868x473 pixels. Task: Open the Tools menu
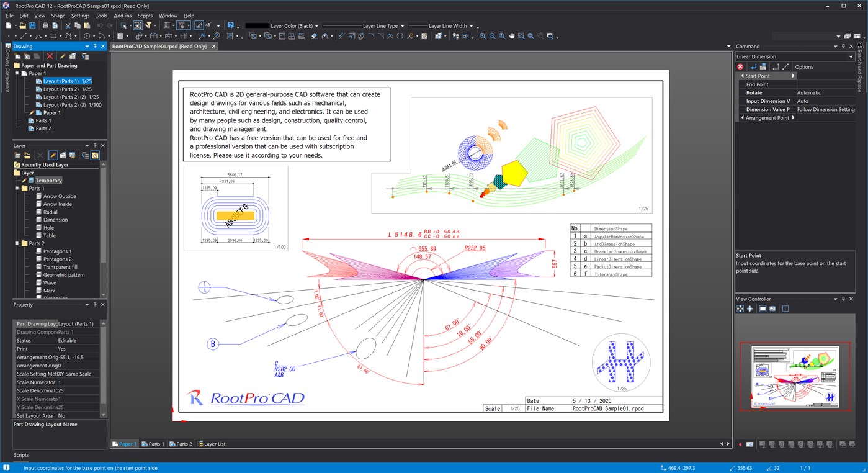[102, 16]
